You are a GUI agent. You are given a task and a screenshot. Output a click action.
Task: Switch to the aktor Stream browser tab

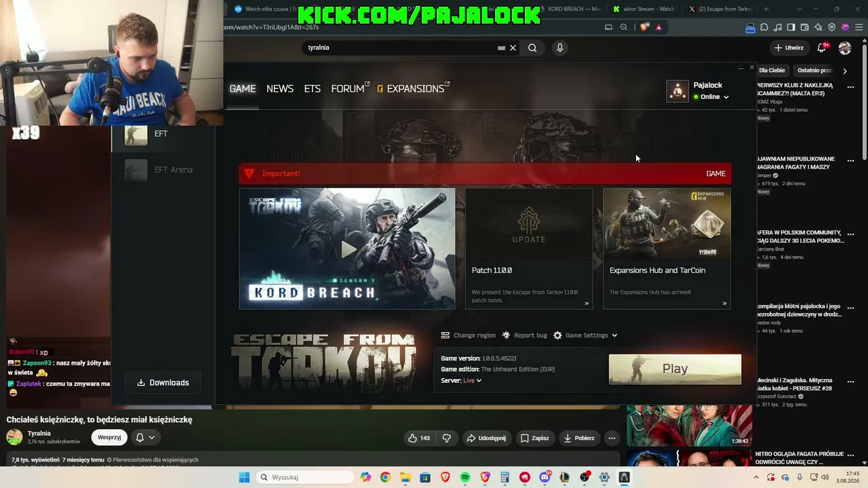click(645, 9)
